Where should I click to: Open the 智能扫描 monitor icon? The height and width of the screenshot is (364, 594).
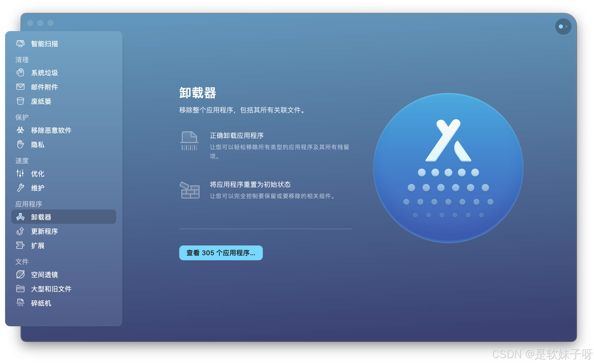(x=20, y=44)
